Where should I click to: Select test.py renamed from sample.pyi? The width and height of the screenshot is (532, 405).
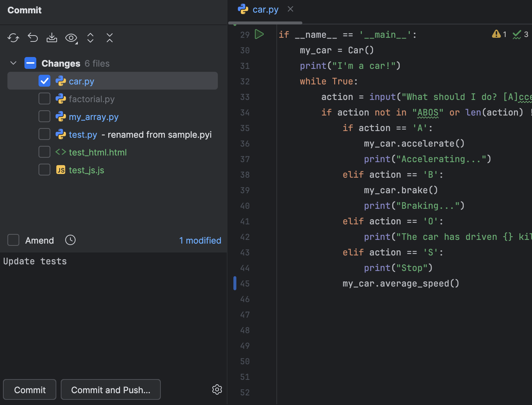(83, 134)
